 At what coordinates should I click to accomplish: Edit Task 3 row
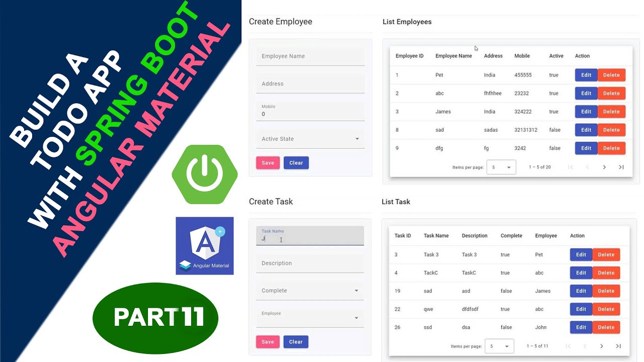[581, 254]
